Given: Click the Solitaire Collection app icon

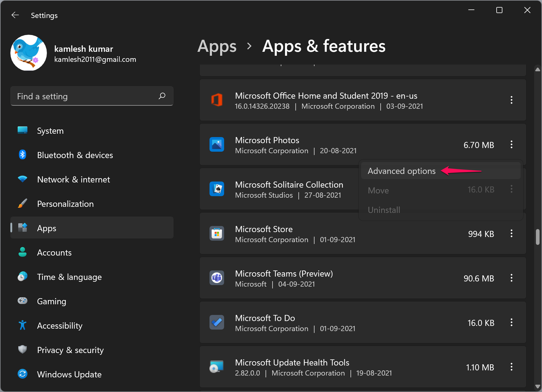Looking at the screenshot, I should [x=217, y=189].
